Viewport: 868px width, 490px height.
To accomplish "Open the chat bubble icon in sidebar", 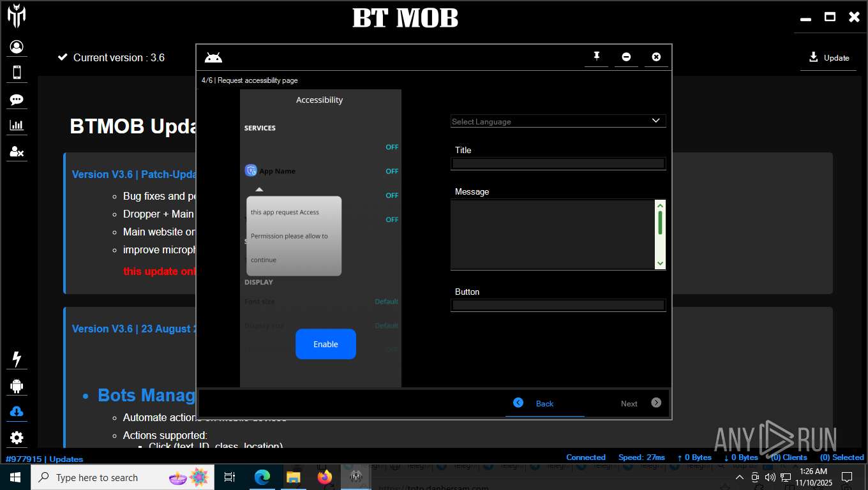I will click(x=17, y=100).
